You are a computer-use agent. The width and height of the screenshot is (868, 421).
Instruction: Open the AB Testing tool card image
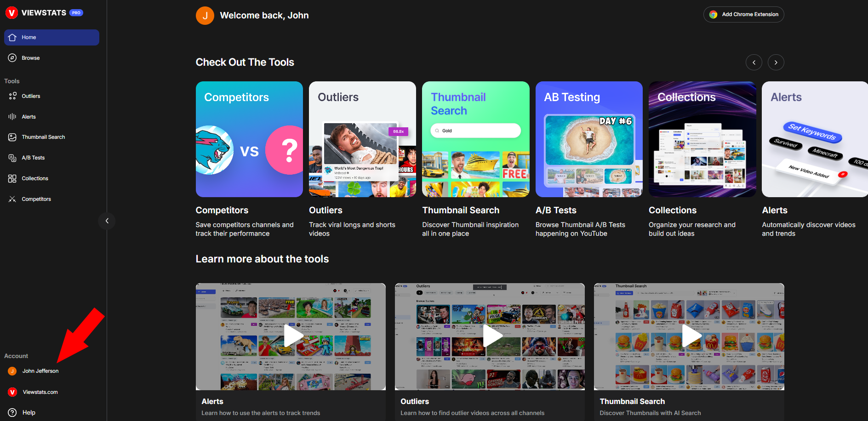pyautogui.click(x=589, y=139)
